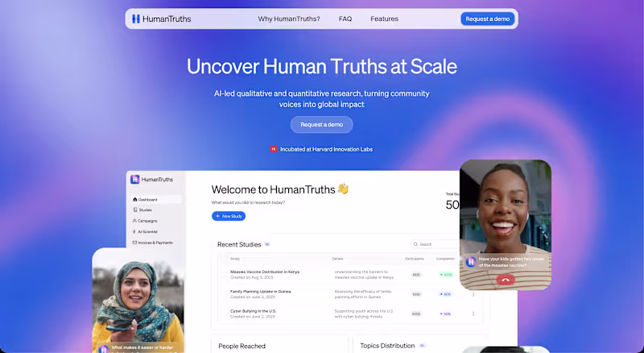This screenshot has width=644, height=353.
Task: Select the Invoices & Payments card icon
Action: pyautogui.click(x=134, y=243)
